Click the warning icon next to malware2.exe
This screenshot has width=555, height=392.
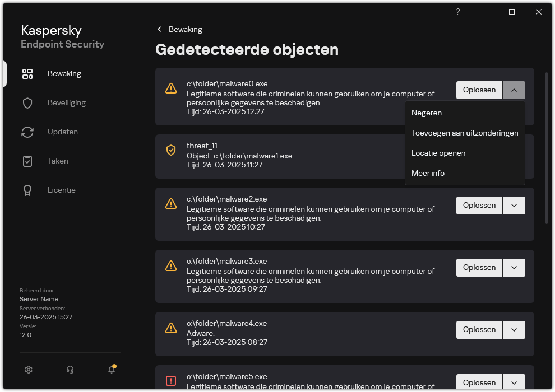[x=171, y=204]
